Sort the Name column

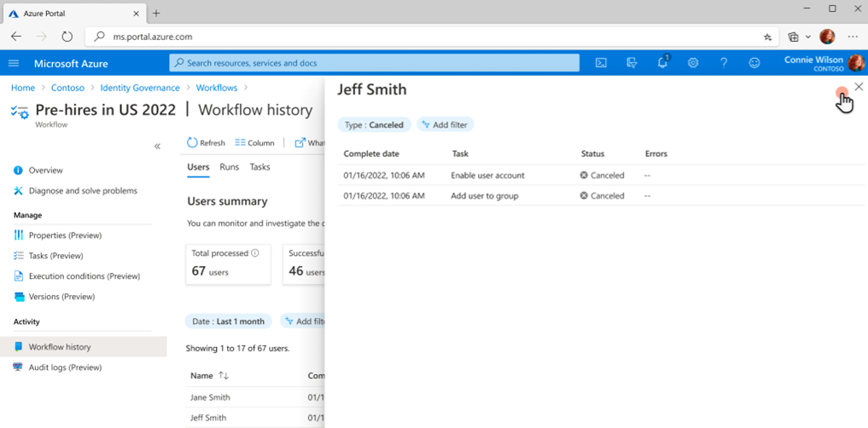[x=224, y=375]
